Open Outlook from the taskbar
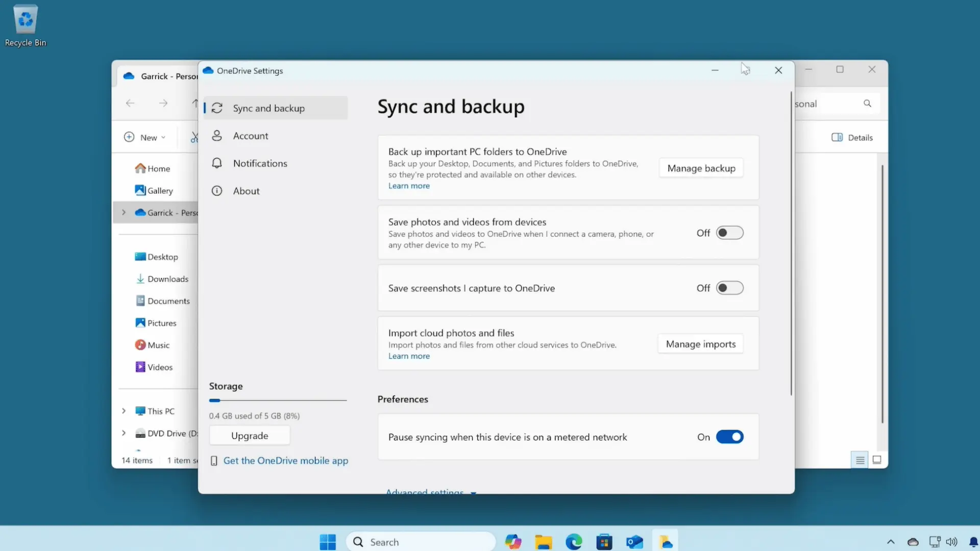Viewport: 980px width, 551px height. click(634, 542)
